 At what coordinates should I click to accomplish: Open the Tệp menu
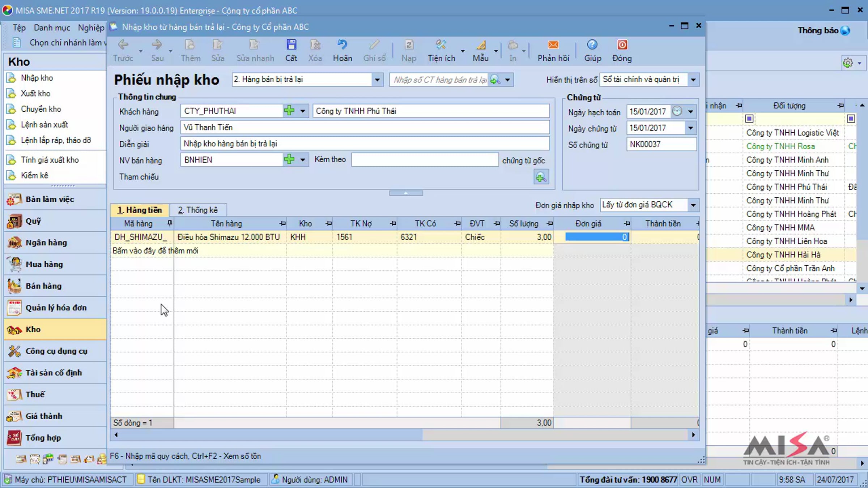pos(19,27)
